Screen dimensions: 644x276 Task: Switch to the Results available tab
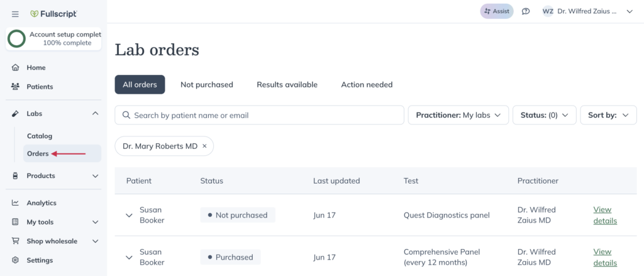coord(287,85)
